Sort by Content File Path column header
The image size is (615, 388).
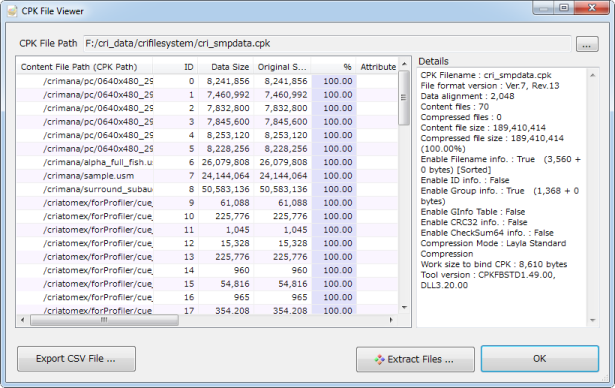pos(85,67)
